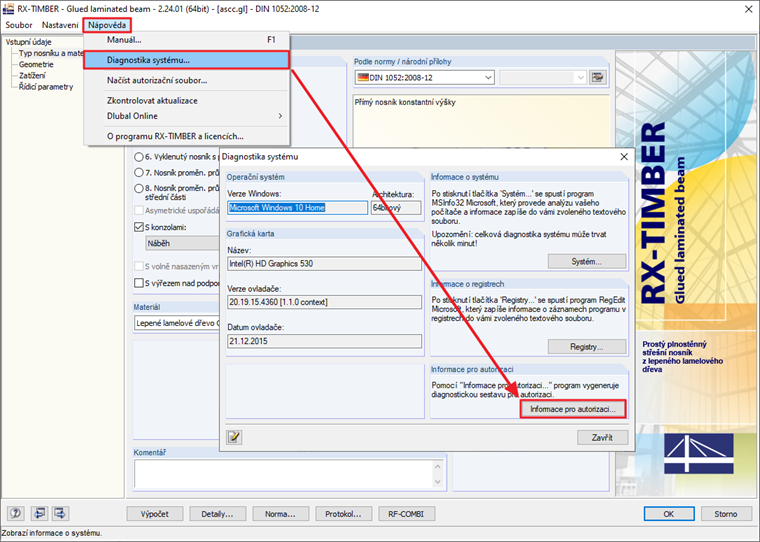Select radio option 6 Vyklenutý nosník
Image resolution: width=760 pixels, height=542 pixels.
click(x=139, y=157)
